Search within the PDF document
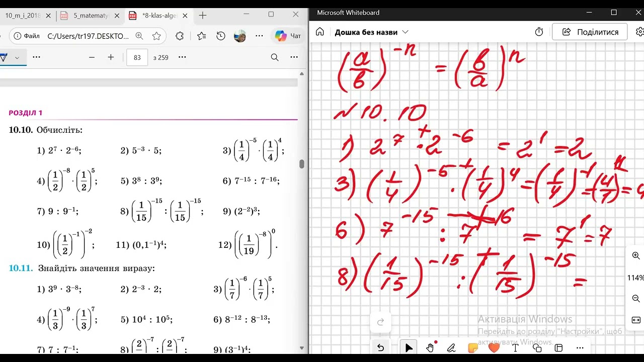 (x=275, y=57)
